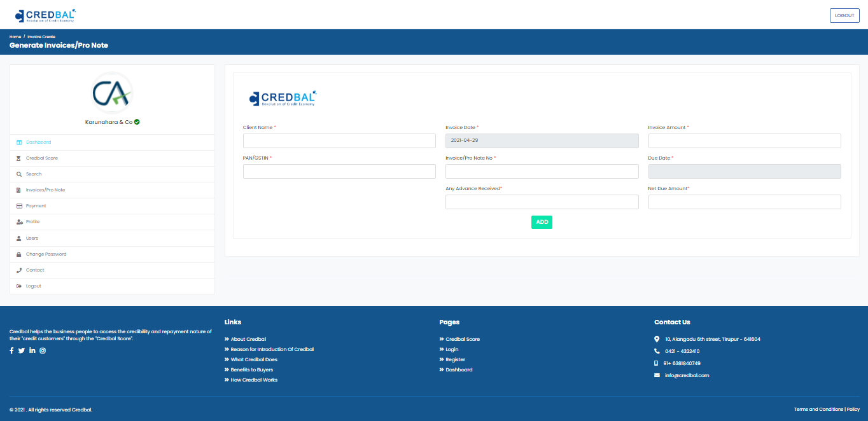Click the Tirupur address text in footer
The width and height of the screenshot is (868, 421).
point(713,339)
